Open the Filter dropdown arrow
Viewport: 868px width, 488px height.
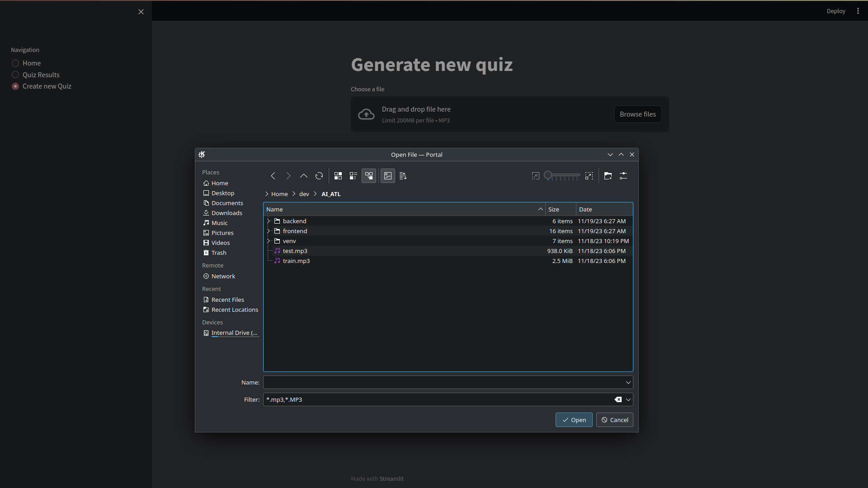[628, 399]
